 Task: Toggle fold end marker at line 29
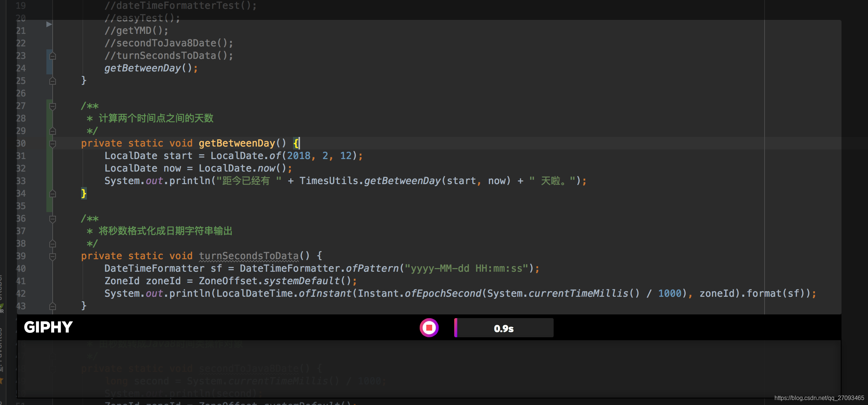pos(53,131)
